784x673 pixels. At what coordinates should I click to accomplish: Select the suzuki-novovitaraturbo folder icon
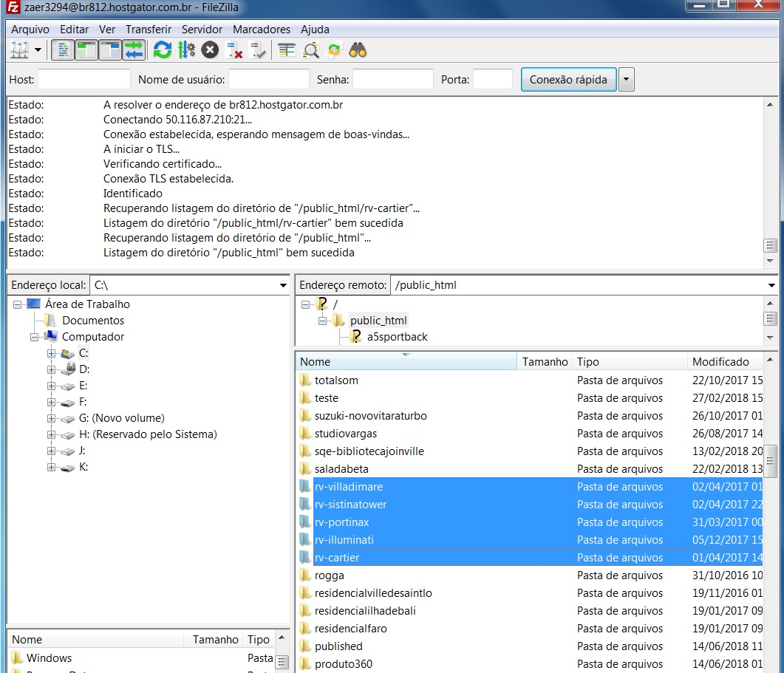pos(305,416)
